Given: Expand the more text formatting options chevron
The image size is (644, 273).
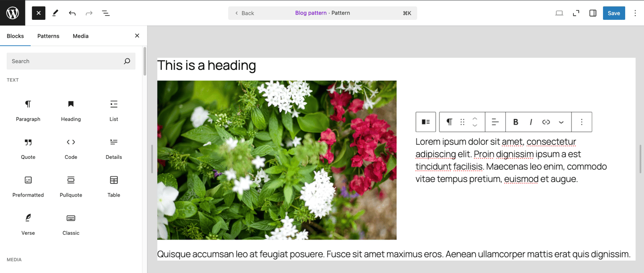Looking at the screenshot, I should [561, 122].
